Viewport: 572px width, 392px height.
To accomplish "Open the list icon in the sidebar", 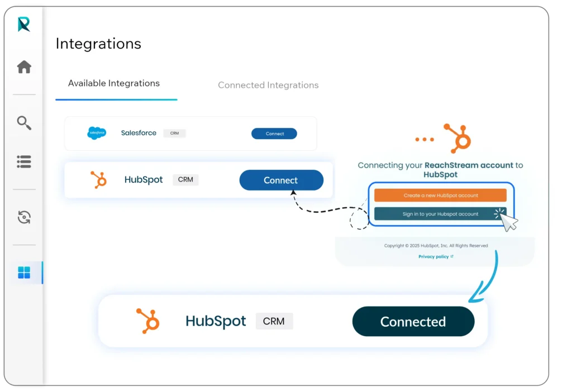I will point(24,161).
